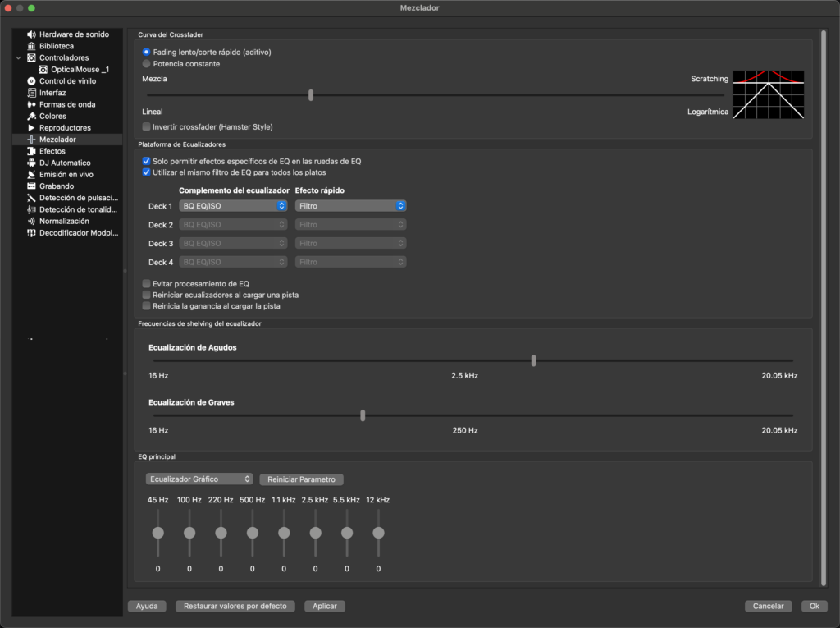Click the 12 kHz EQ band slider
This screenshot has width=840, height=628.
[379, 533]
